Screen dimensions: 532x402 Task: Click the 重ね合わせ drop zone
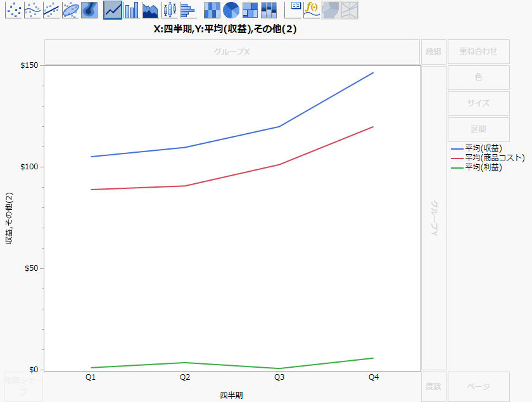click(x=478, y=51)
